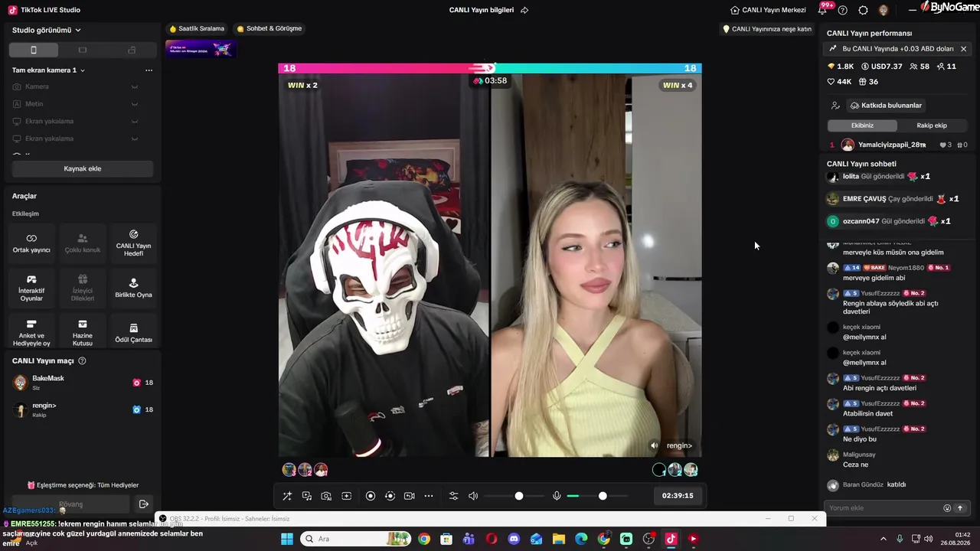Switch to the Rakip ekip tab
980x551 pixels.
pos(932,126)
